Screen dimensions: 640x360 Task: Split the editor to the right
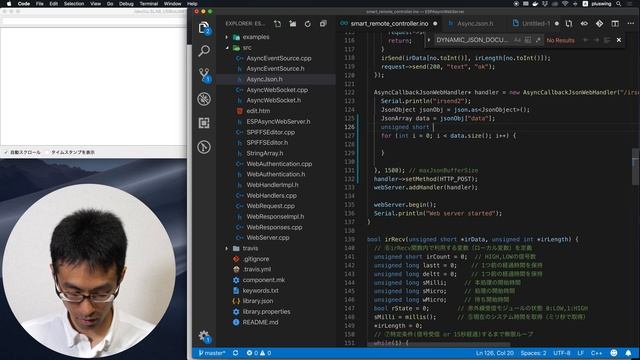pyautogui.click(x=615, y=24)
